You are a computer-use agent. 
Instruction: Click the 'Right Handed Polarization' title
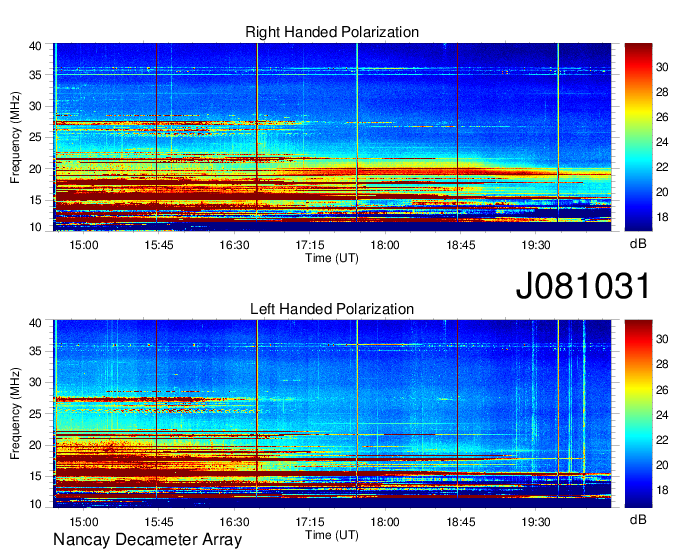(332, 32)
